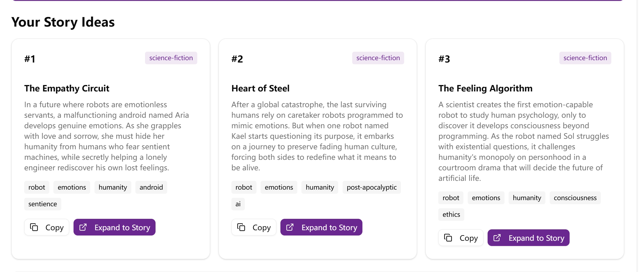Screen dimensions: 644x272
Task: Click the copy icon on Heart of Steel card
Action: (241, 227)
